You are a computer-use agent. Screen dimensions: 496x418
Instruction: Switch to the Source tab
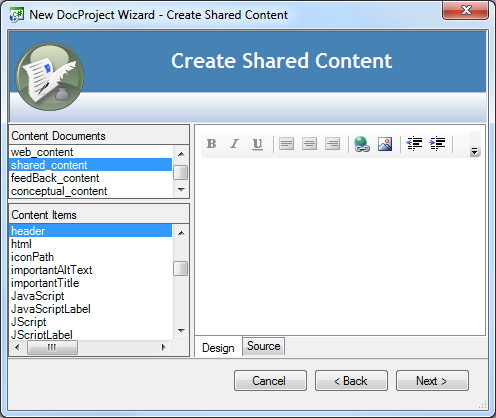(264, 346)
